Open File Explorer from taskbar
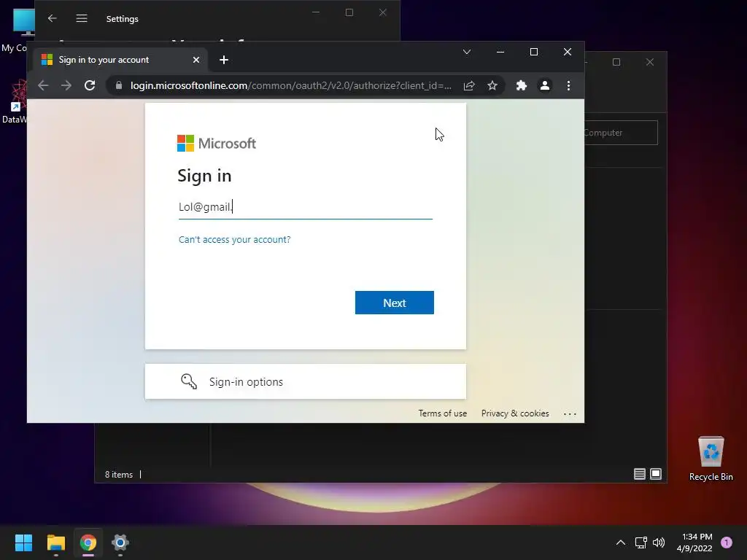 [56, 542]
